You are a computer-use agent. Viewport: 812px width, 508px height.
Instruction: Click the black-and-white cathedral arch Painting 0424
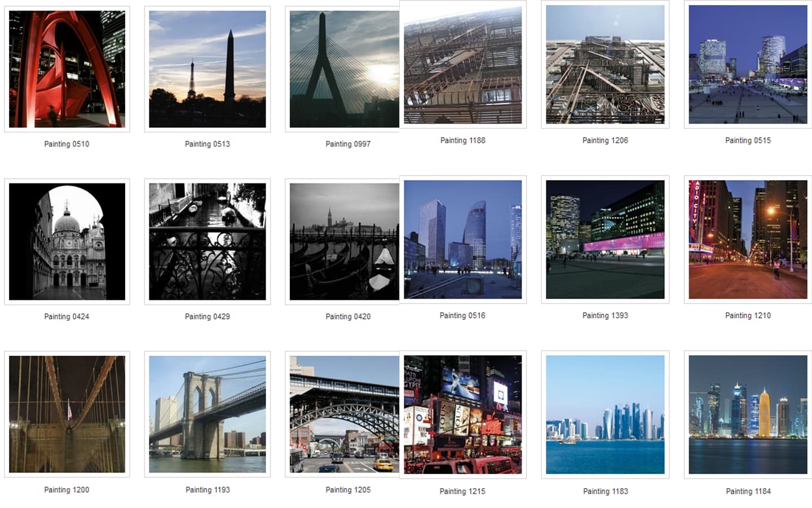tap(67, 242)
